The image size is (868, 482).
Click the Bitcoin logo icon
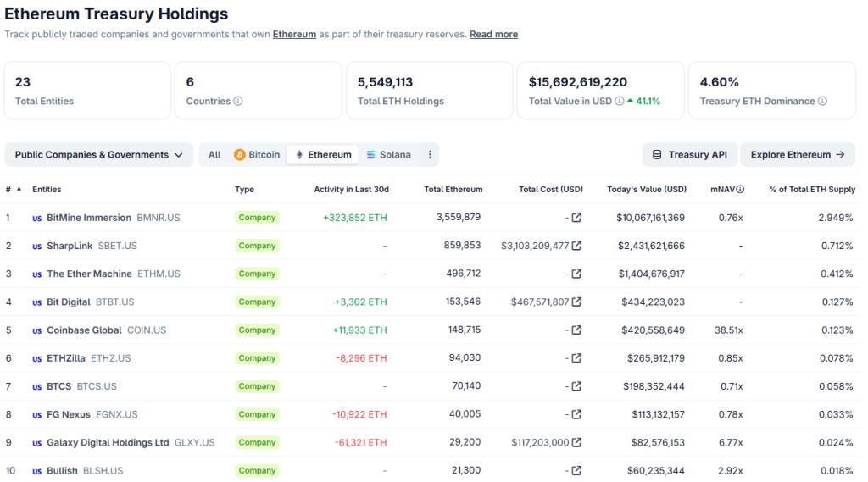(239, 155)
